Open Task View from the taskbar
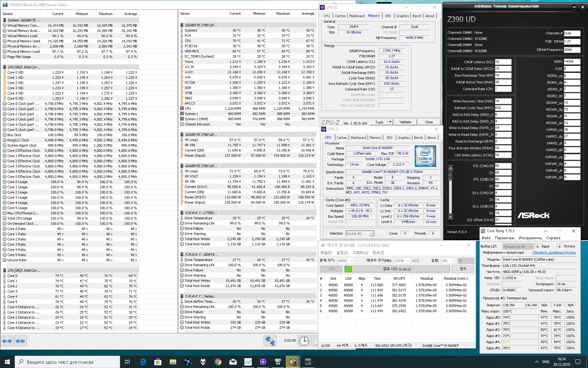 (x=127, y=362)
